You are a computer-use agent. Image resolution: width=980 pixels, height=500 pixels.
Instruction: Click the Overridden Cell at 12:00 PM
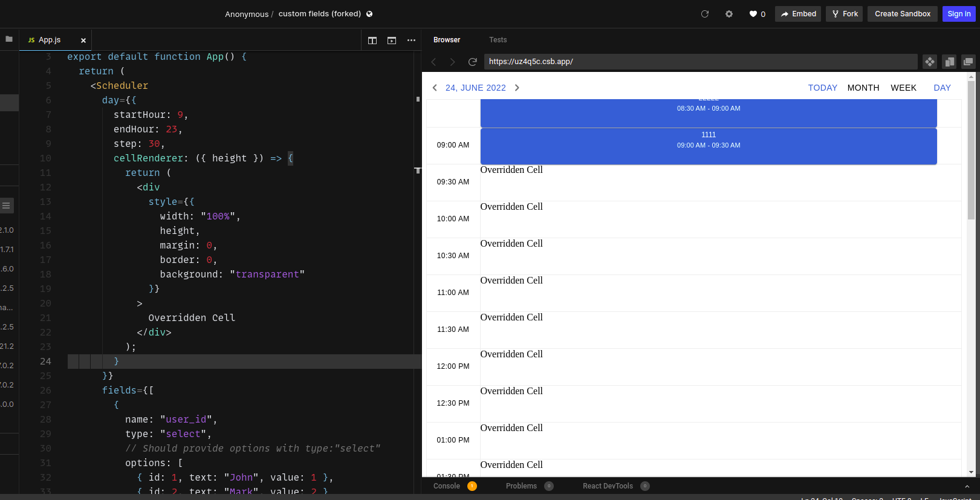pyautogui.click(x=721, y=367)
